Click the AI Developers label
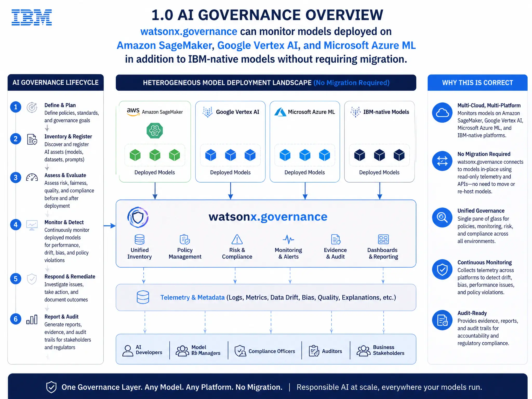Viewport: 532px width, 399px height. click(149, 350)
